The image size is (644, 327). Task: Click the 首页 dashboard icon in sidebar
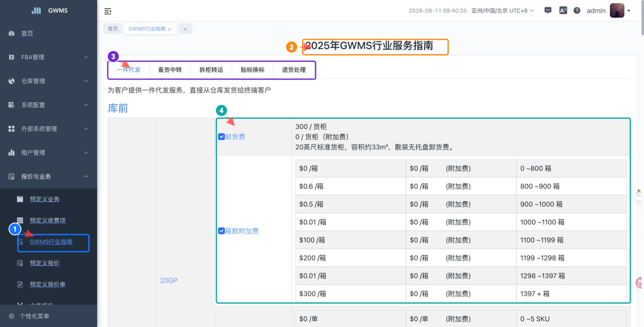[12, 33]
